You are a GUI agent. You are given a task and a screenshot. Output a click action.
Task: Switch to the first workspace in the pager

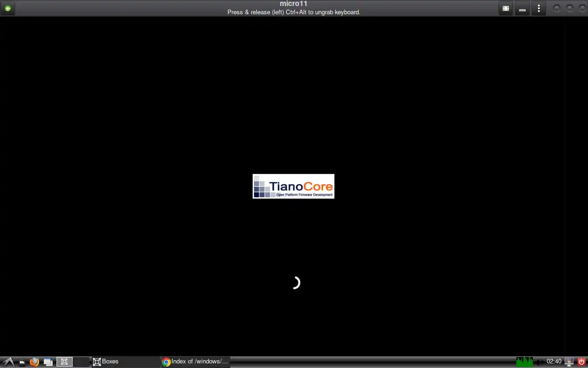pyautogui.click(x=64, y=362)
